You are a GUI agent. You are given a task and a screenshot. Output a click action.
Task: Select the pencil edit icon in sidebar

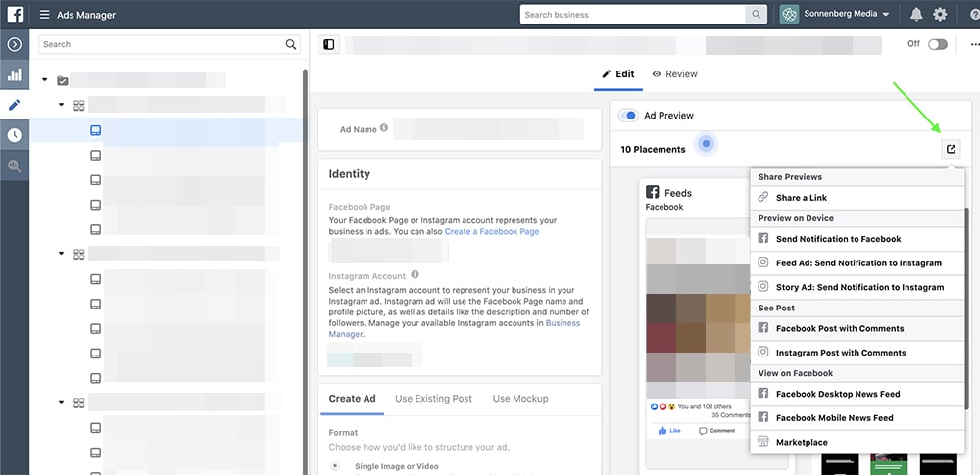coord(15,105)
